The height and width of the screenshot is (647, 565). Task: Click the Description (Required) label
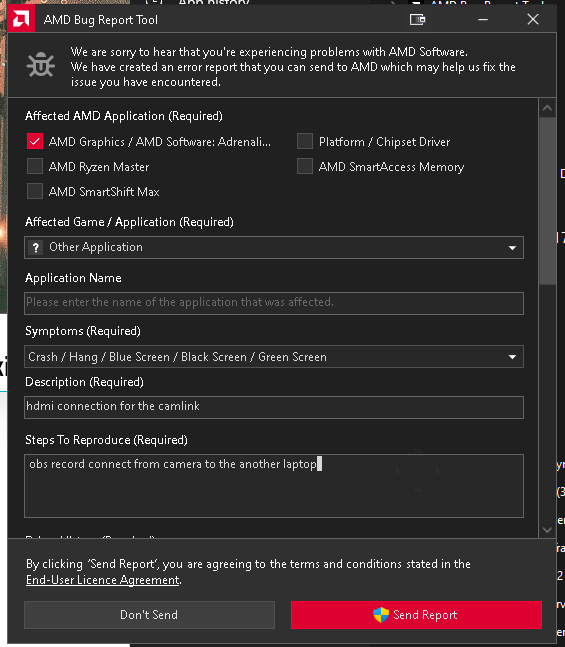pyautogui.click(x=85, y=382)
